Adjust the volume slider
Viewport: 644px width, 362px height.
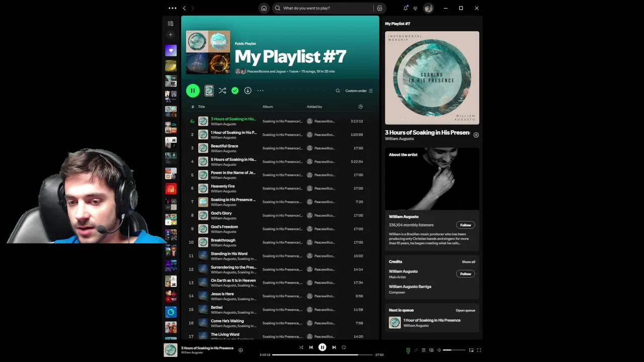(454, 350)
